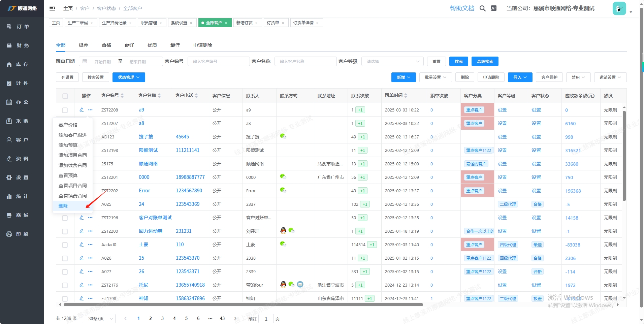Click 客户编号 input field
This screenshot has height=324, width=644.
point(219,61)
